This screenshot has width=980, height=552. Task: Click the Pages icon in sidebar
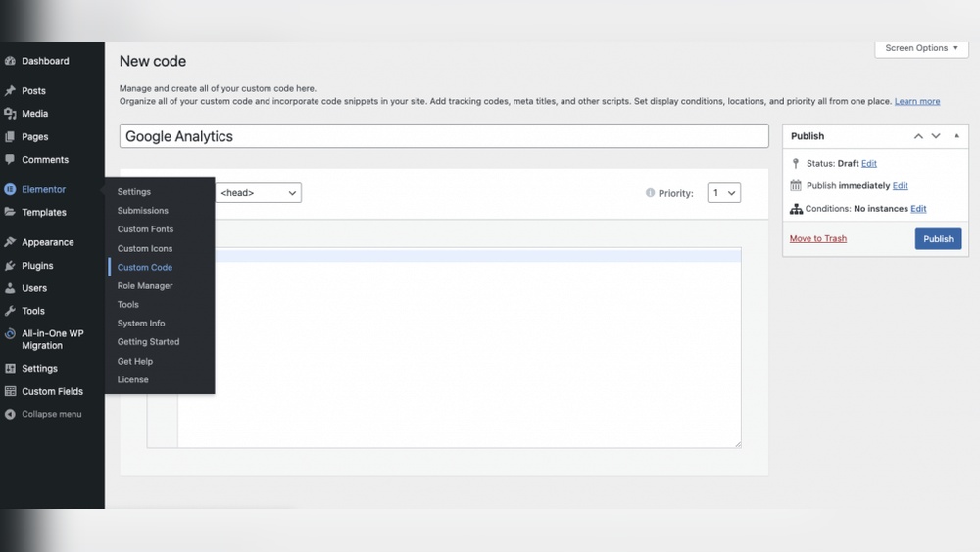tap(10, 136)
